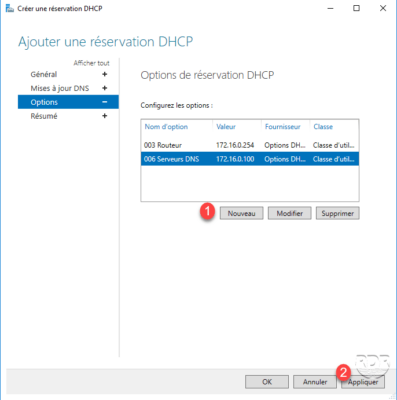Viewport: 397px width, 400px height.
Task: Click the value 172.16.0.254
Action: (x=235, y=145)
